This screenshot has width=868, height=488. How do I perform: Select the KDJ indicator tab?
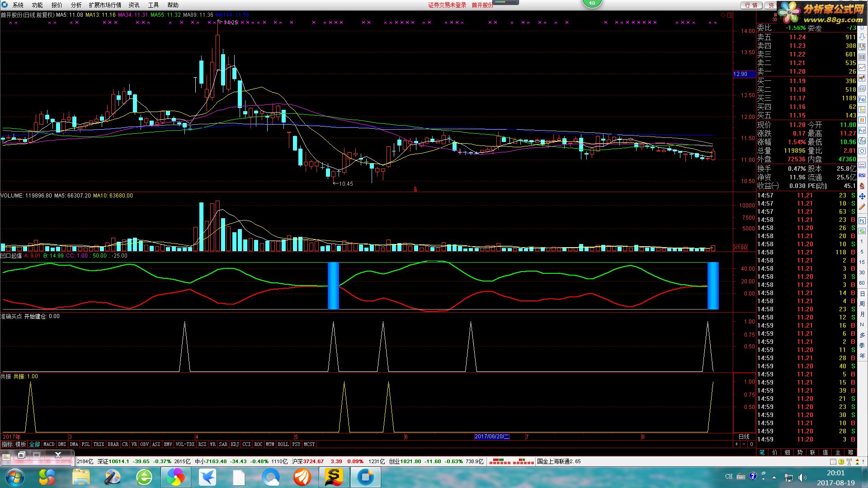pyautogui.click(x=235, y=444)
